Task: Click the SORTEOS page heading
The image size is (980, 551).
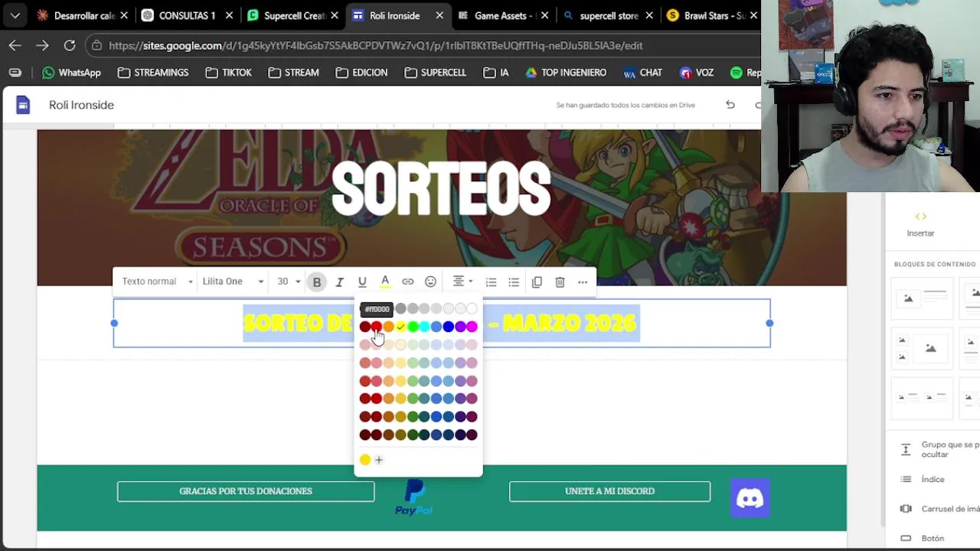Action: [441, 190]
